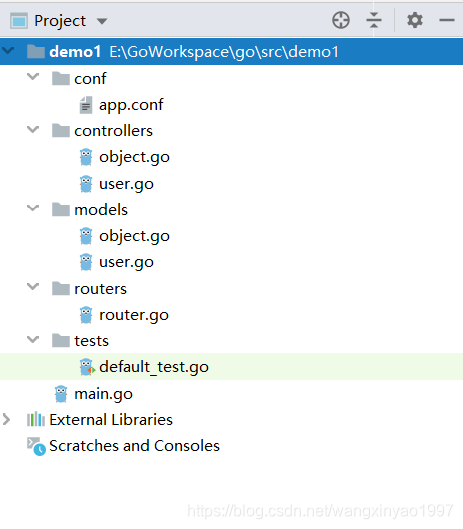Select router.go file

[x=134, y=315]
